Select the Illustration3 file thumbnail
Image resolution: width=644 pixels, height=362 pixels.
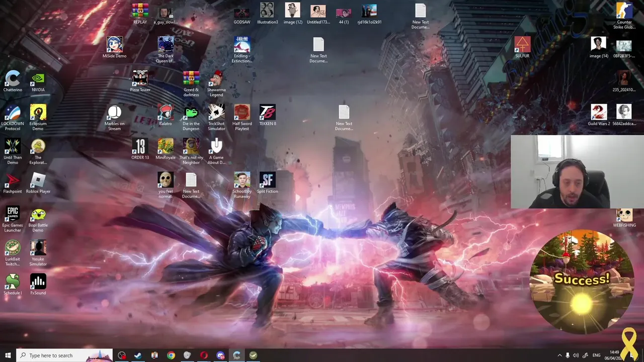(267, 14)
